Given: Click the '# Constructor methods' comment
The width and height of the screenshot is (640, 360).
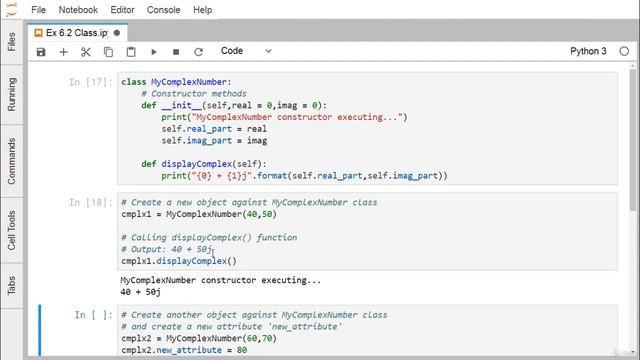Looking at the screenshot, I should click(x=194, y=94).
